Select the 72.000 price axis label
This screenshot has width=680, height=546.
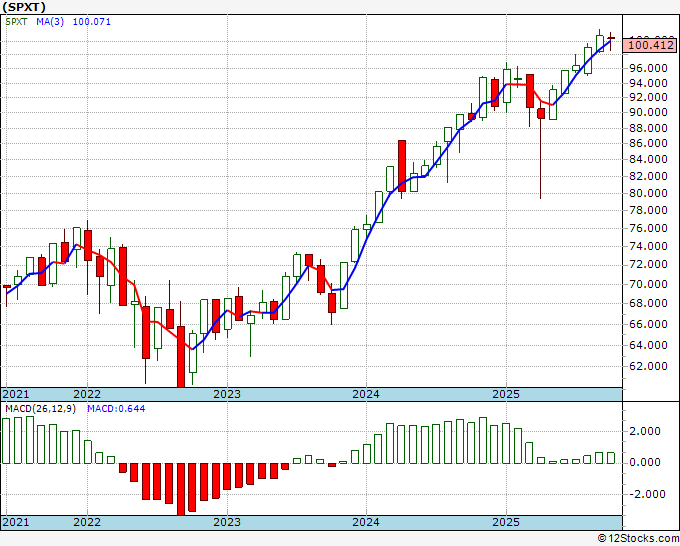click(648, 265)
